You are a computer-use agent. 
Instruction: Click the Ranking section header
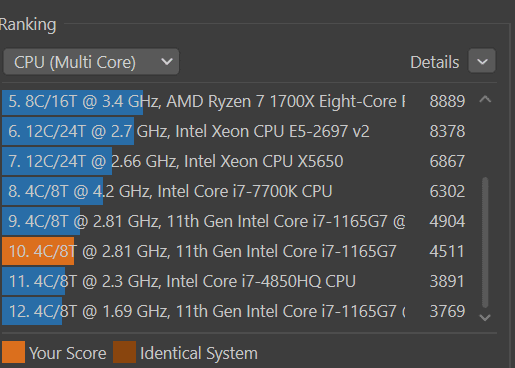pos(28,25)
